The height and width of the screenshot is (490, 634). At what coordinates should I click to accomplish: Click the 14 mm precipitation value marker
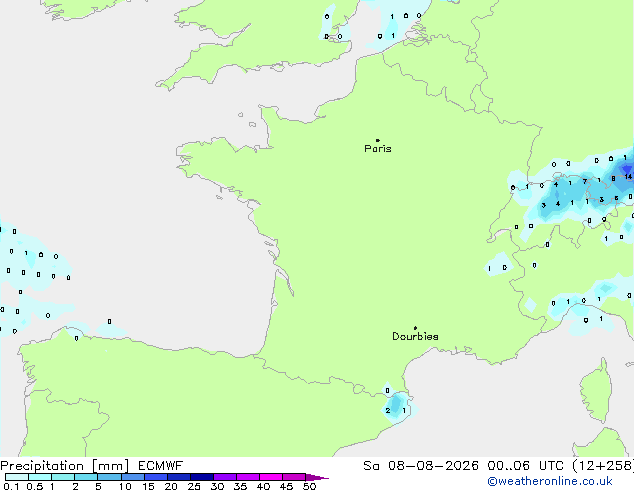[628, 177]
